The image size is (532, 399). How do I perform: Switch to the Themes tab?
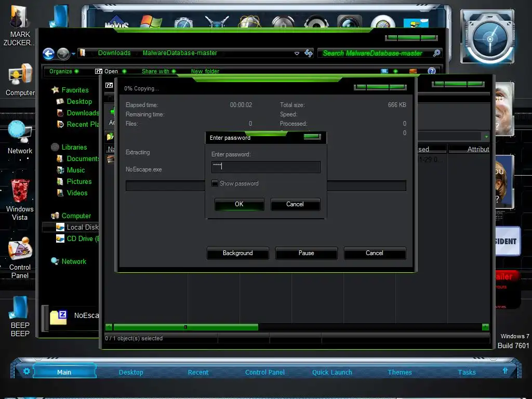point(400,372)
